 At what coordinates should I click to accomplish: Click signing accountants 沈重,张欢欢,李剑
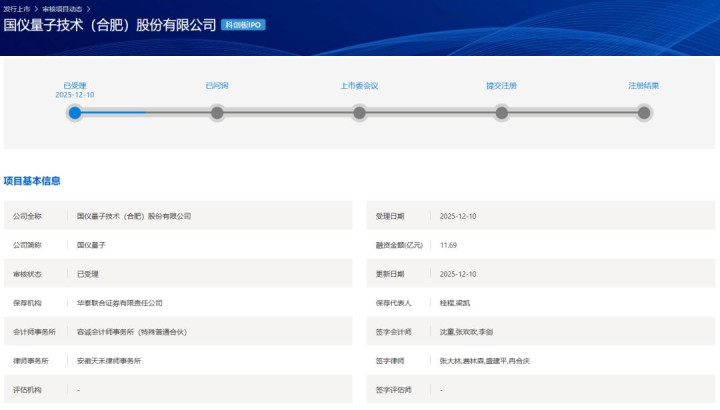[465, 332]
